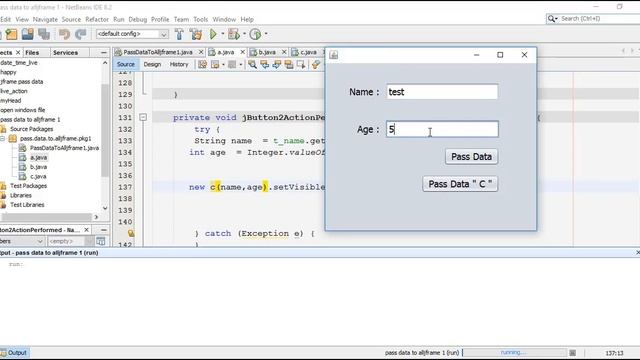
Task: Click the Age text field
Action: click(442, 129)
